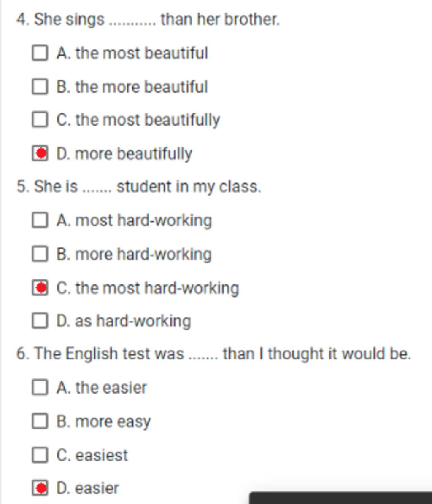This screenshot has width=432, height=504.
Task: Check the 'A. most hard-working' box
Action: (40, 220)
